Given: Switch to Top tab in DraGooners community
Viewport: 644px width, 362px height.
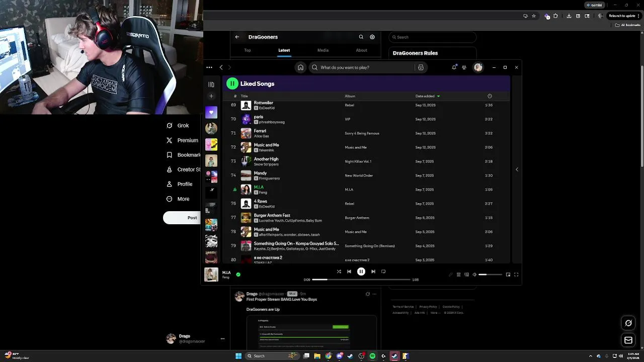Looking at the screenshot, I should pyautogui.click(x=247, y=50).
